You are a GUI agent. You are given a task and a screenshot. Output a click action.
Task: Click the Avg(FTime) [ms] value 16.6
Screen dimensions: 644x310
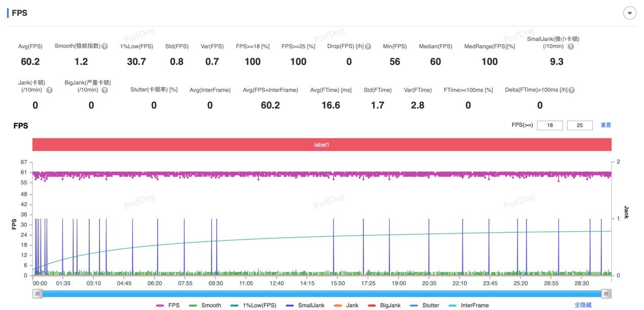pyautogui.click(x=331, y=106)
